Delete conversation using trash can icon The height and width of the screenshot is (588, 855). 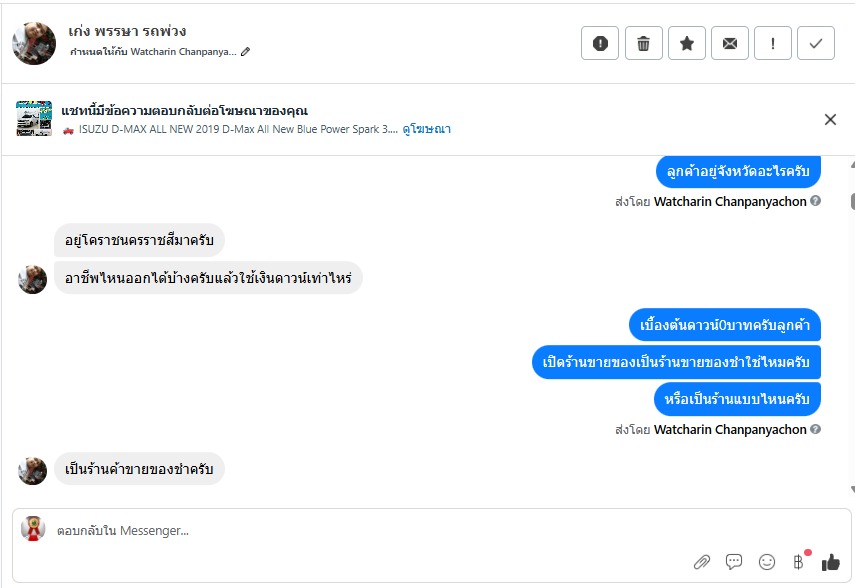(643, 43)
